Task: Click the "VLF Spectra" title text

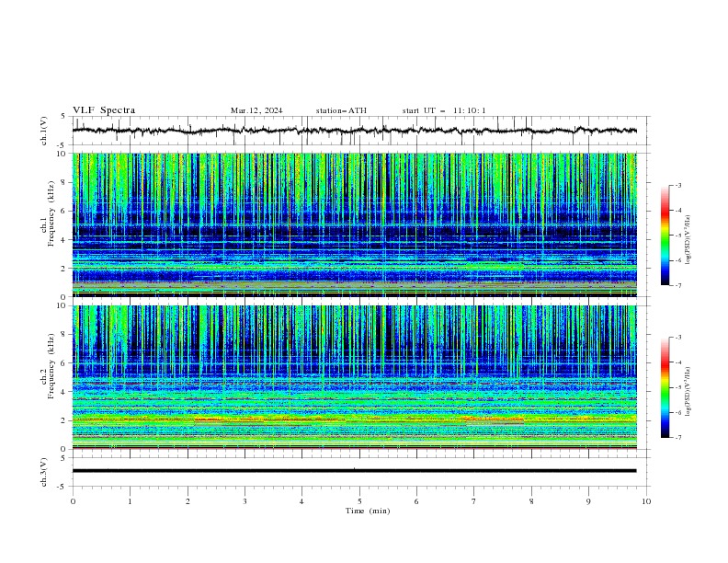Action: pyautogui.click(x=104, y=110)
